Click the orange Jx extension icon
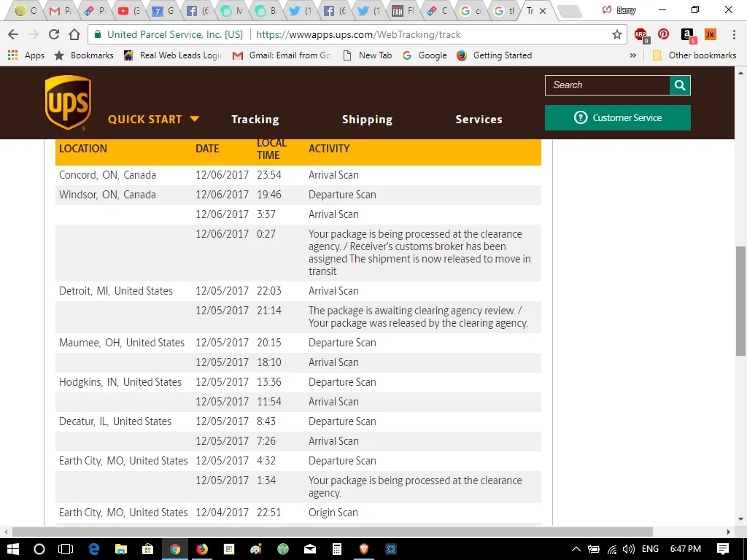Screen dimensions: 747x560 [x=711, y=34]
